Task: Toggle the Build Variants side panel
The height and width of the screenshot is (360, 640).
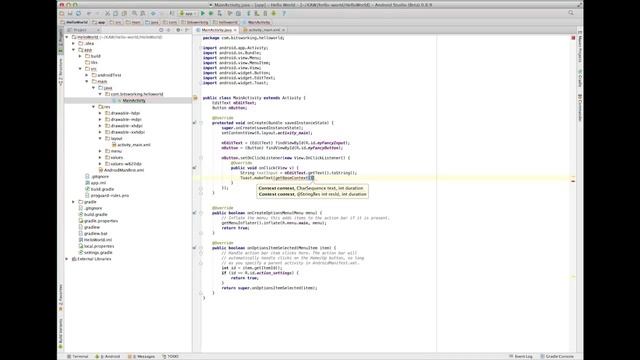Action: (x=61, y=333)
